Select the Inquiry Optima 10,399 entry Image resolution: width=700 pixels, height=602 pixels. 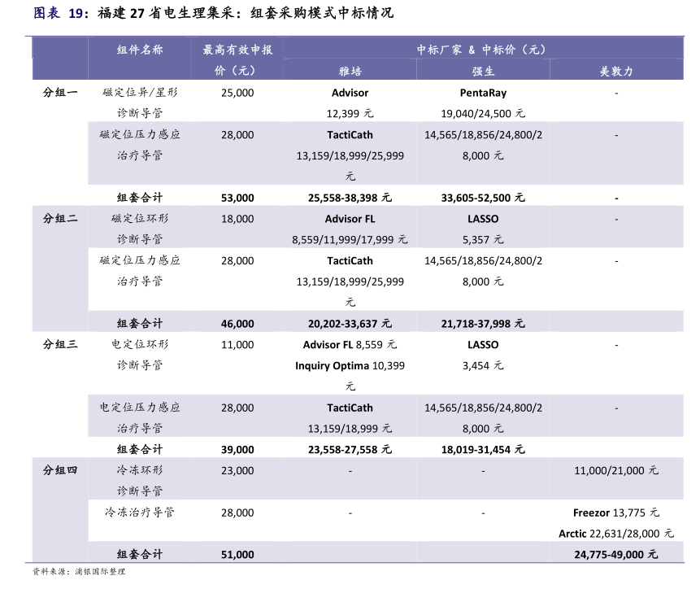click(x=350, y=366)
